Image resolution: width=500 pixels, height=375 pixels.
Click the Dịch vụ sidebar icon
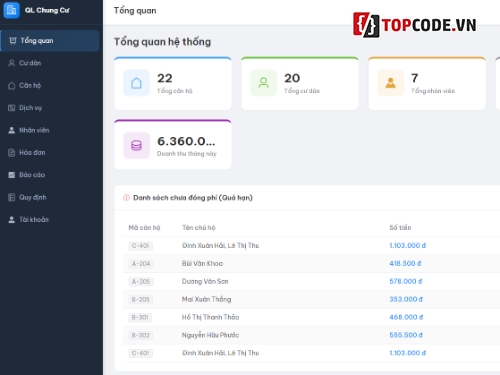tap(12, 108)
